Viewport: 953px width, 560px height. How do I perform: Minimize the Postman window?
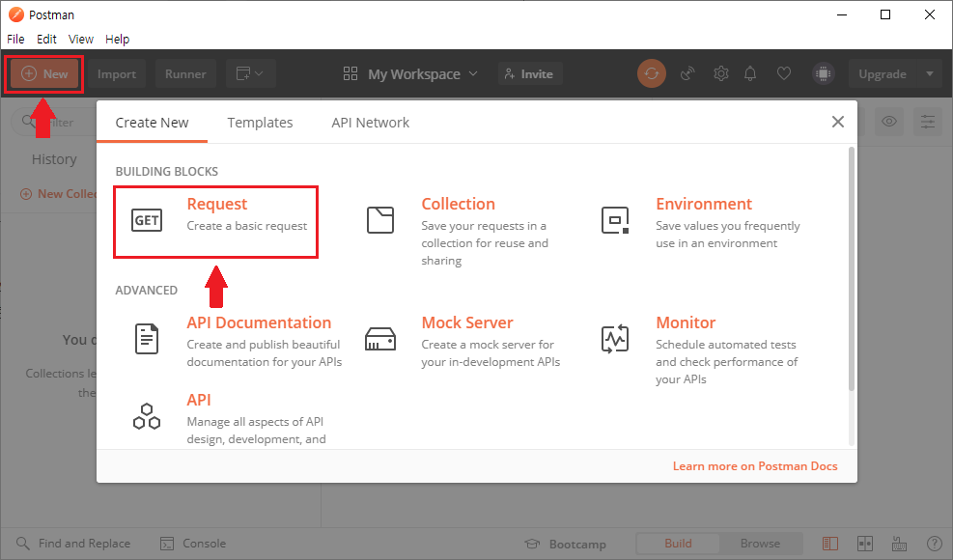click(x=842, y=14)
